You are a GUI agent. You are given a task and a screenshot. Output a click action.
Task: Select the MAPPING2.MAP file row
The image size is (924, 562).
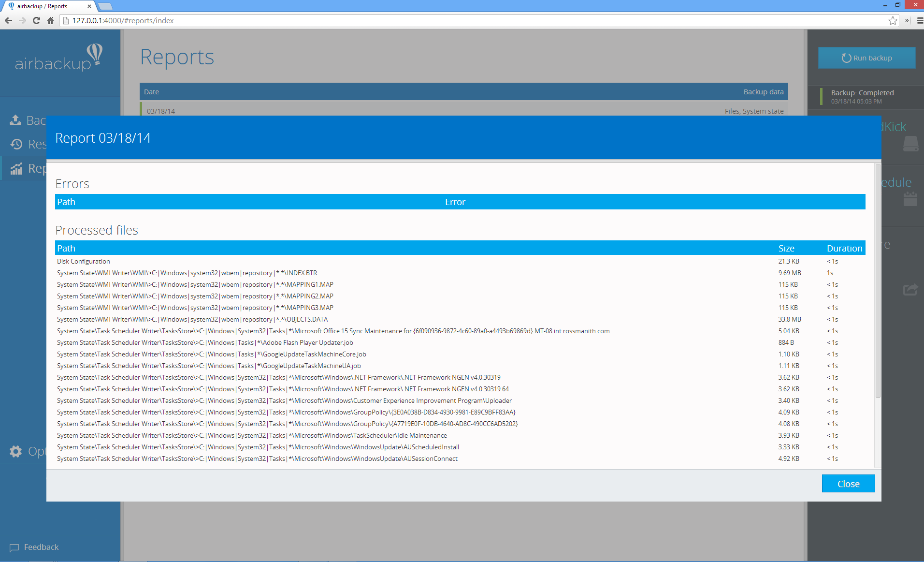(x=460, y=296)
